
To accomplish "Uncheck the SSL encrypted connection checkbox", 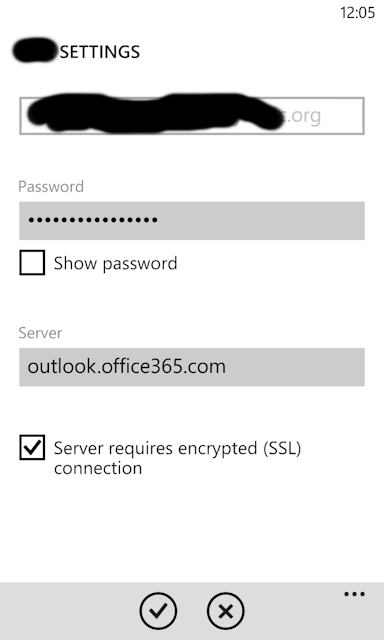I will 32,448.
